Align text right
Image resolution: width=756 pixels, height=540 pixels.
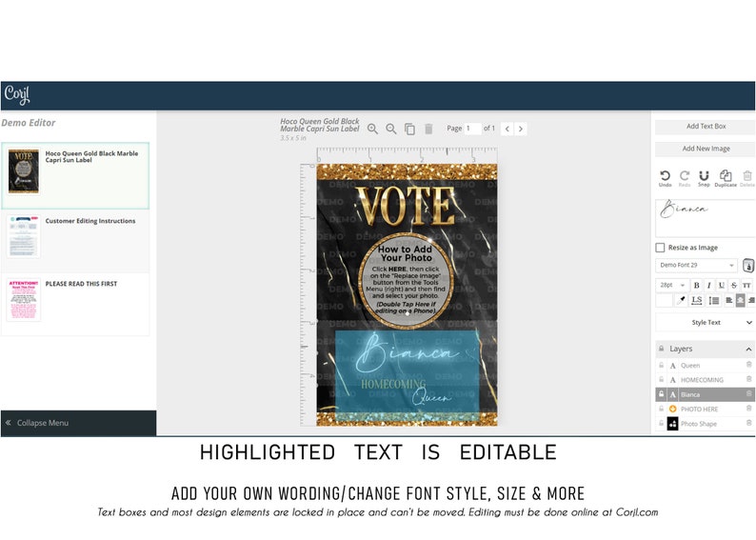(751, 300)
